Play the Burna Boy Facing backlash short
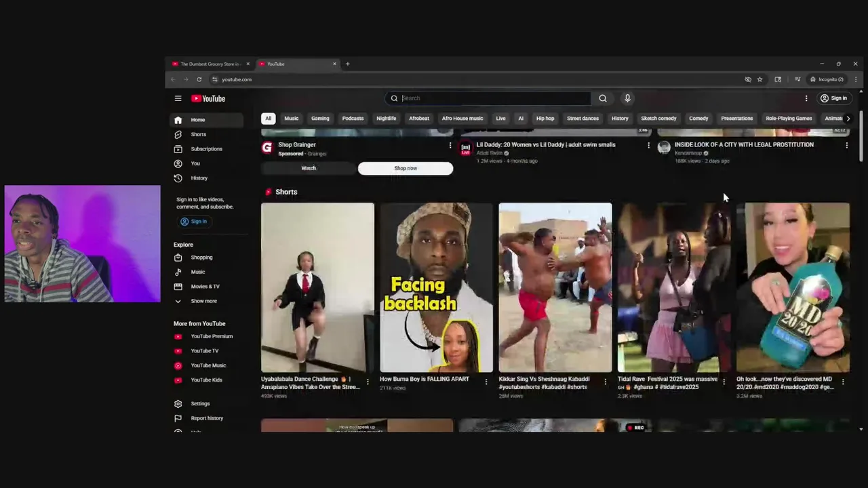 (436, 287)
